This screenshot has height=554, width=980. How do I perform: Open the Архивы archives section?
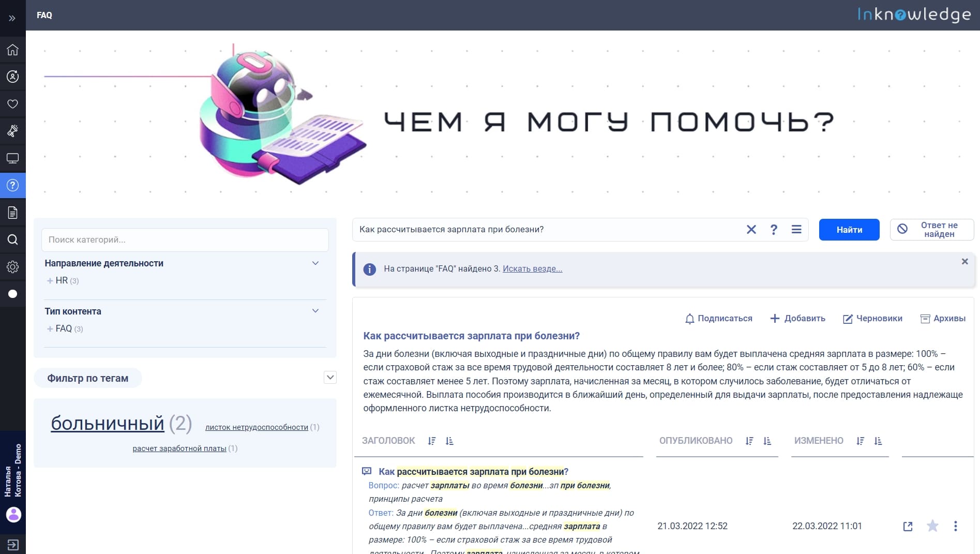[943, 319]
